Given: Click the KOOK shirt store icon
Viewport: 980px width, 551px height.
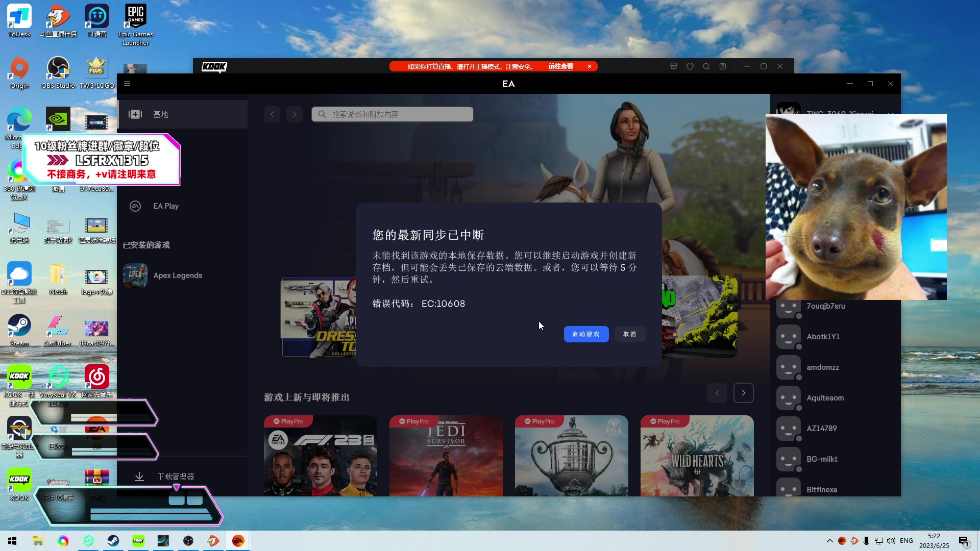Looking at the screenshot, I should click(x=690, y=66).
